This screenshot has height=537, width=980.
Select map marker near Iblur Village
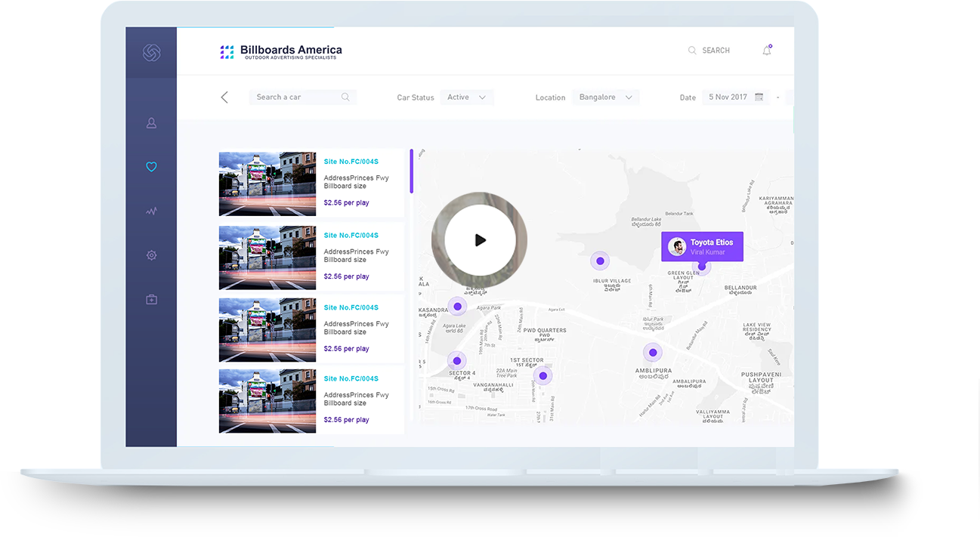(600, 261)
